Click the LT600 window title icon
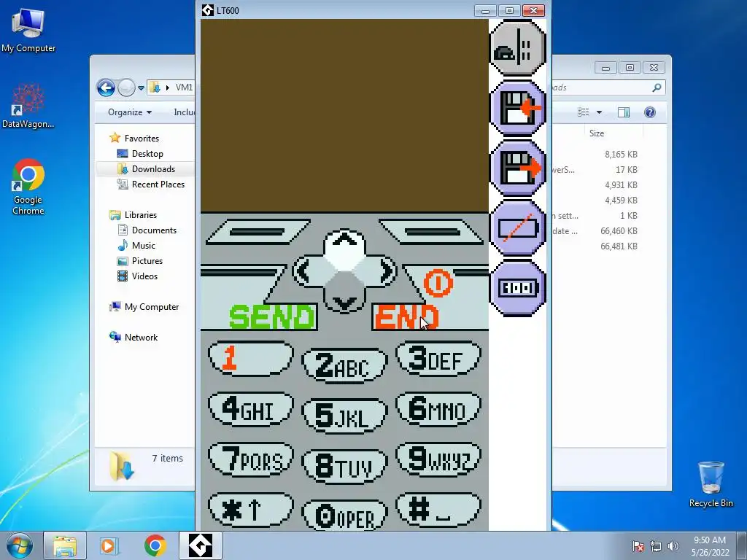This screenshot has width=747, height=560. coord(208,10)
